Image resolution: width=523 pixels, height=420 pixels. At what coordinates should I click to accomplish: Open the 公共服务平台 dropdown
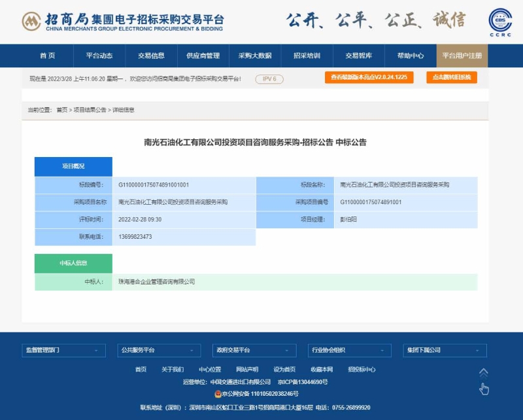pos(158,350)
